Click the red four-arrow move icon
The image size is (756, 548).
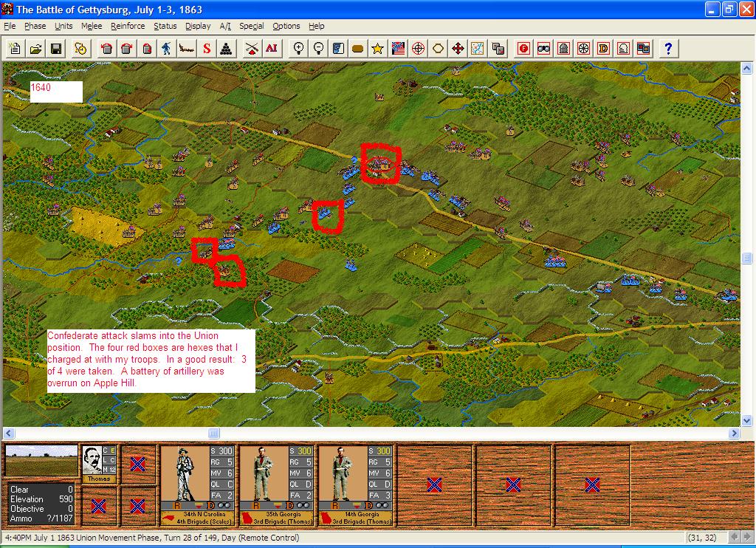point(458,48)
